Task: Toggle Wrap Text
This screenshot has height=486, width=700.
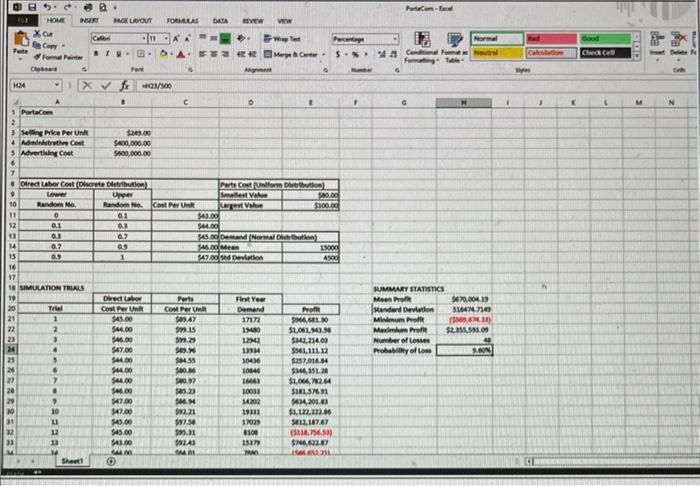Action: point(282,39)
